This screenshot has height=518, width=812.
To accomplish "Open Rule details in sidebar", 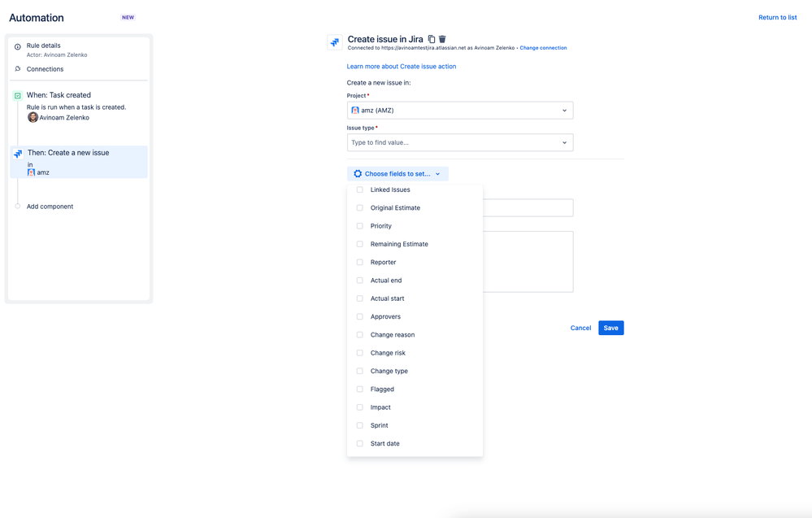I will point(44,46).
